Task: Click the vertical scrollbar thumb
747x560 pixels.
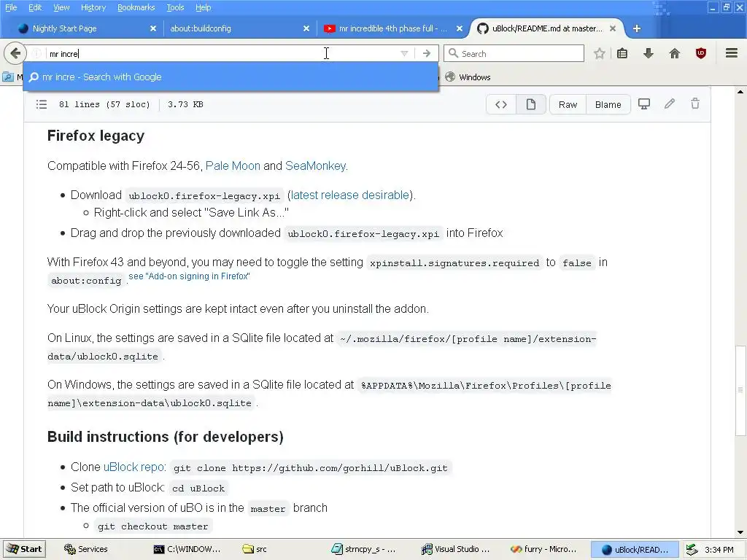Action: (x=740, y=389)
